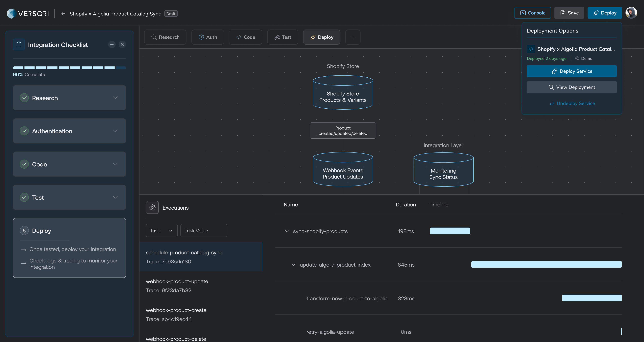
Task: Click the transform-new-product-to-algolia timeline bar
Action: click(592, 298)
